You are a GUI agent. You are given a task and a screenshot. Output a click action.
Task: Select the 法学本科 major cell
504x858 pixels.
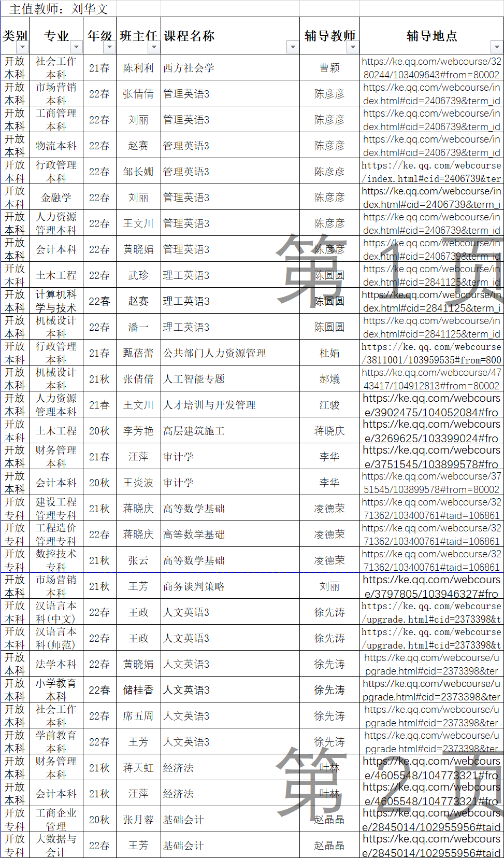[x=56, y=664]
